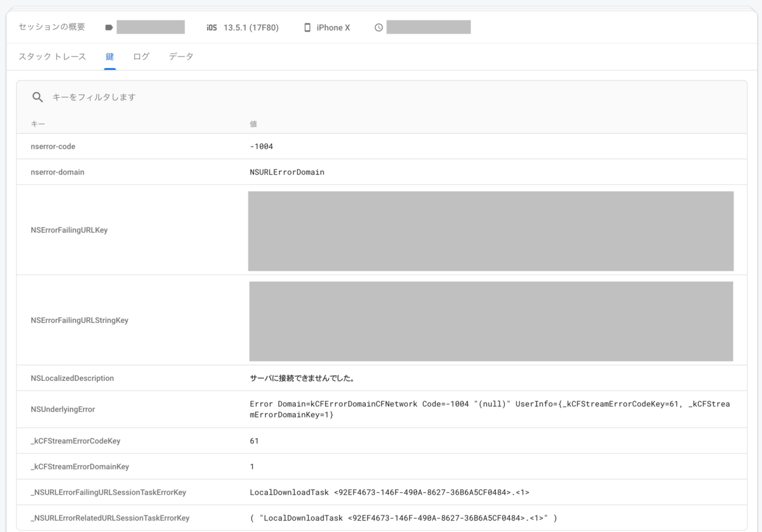The height and width of the screenshot is (532, 762).
Task: Focus the キーをフィルタします filter field
Action: pyautogui.click(x=381, y=97)
